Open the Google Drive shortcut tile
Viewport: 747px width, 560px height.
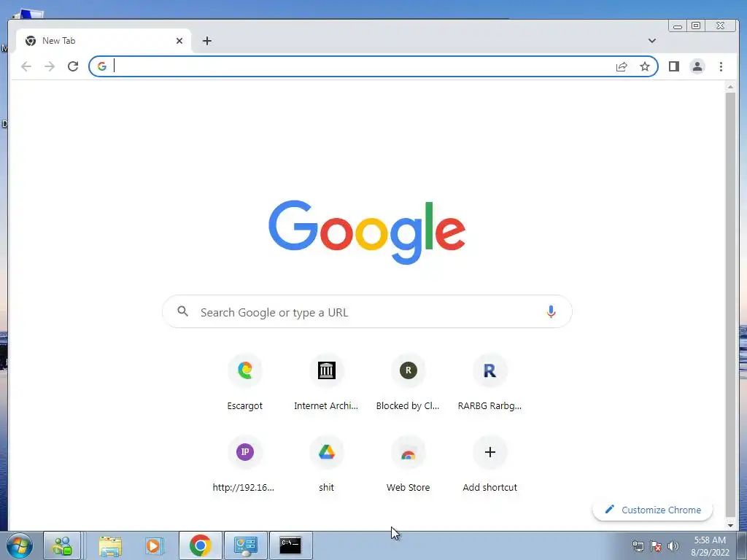[326, 464]
